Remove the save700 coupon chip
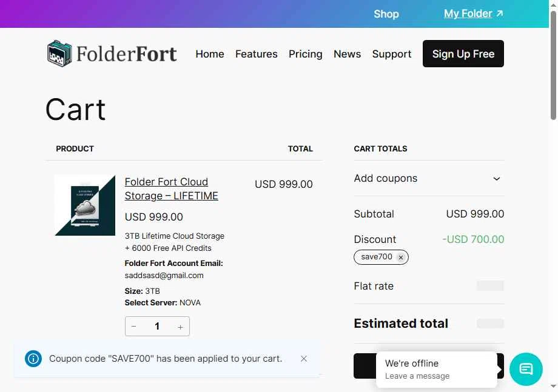 click(401, 257)
